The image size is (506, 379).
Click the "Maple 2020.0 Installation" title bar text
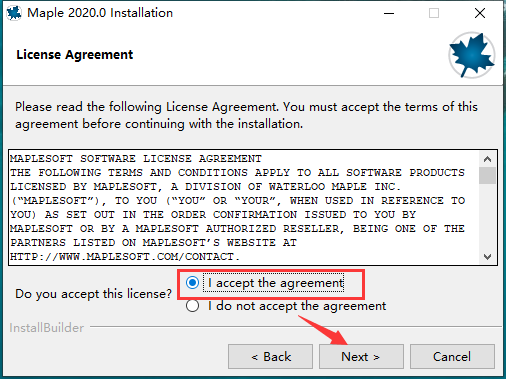(100, 13)
